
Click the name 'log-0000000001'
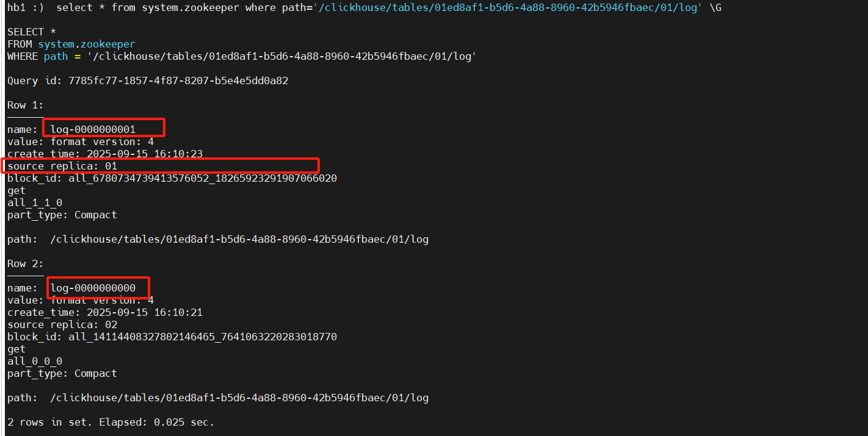tap(93, 130)
